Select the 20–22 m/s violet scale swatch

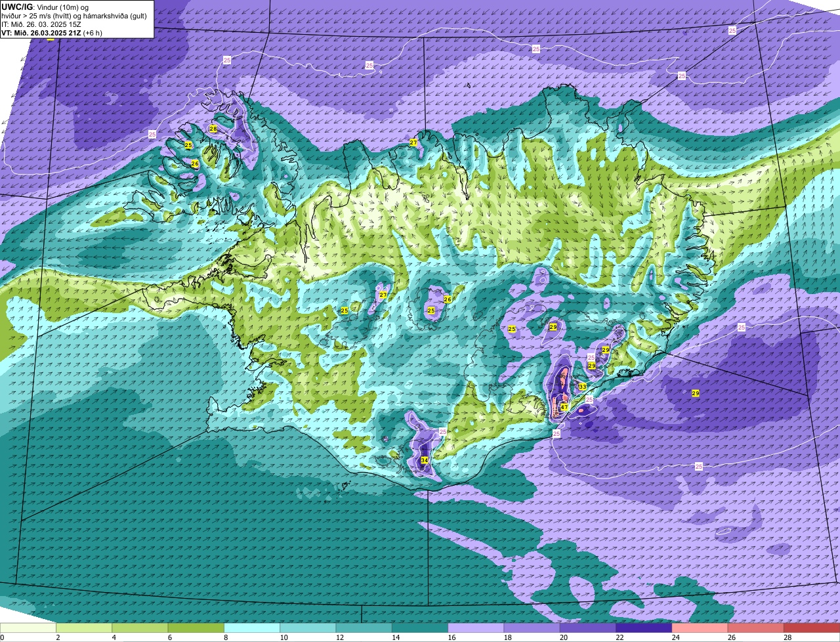click(x=588, y=628)
